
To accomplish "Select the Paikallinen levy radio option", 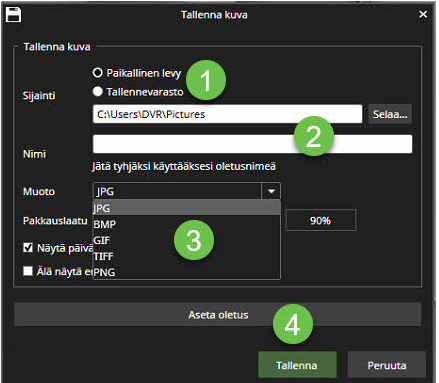I will pyautogui.click(x=97, y=72).
